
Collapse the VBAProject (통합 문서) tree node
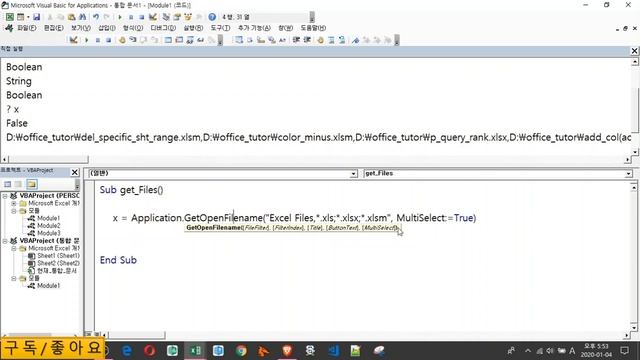[5, 241]
